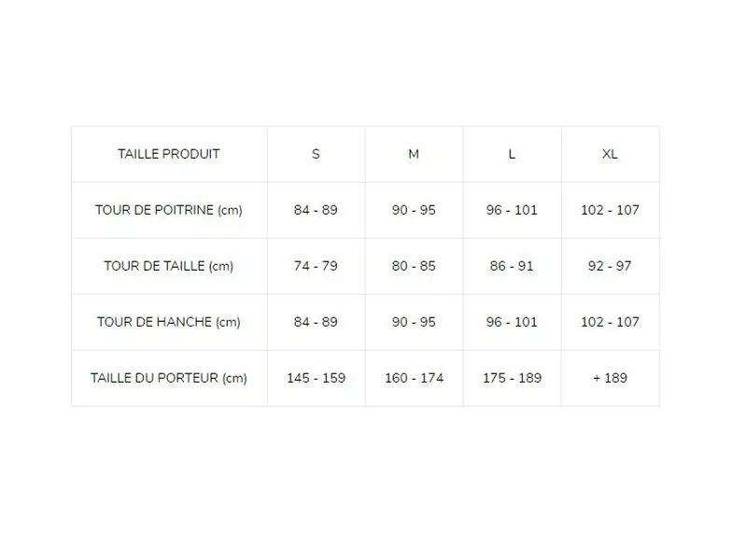Image resolution: width=747 pixels, height=560 pixels.
Task: Click the TOUR DE POITRINE row label
Action: 169,210
